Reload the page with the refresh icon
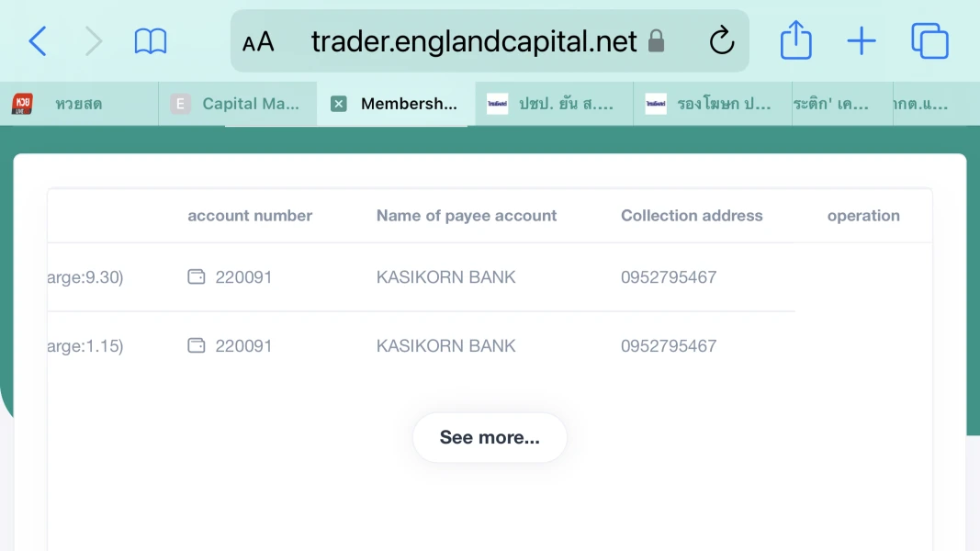980x551 pixels. pos(722,41)
